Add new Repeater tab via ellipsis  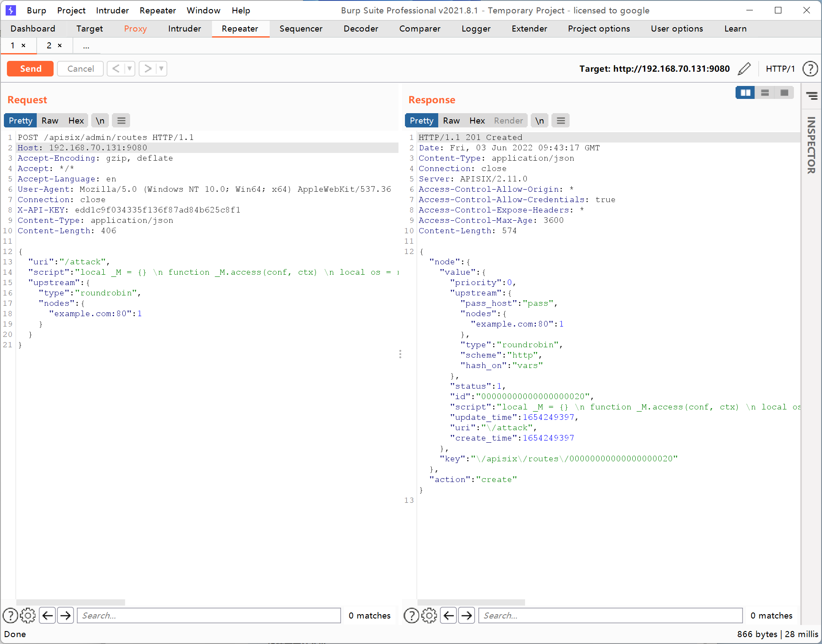[x=86, y=46]
